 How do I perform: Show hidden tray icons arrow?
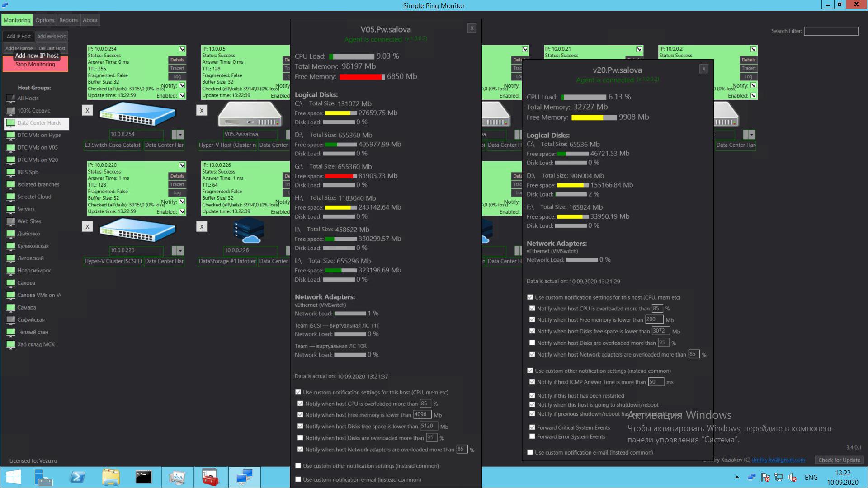coord(737,477)
